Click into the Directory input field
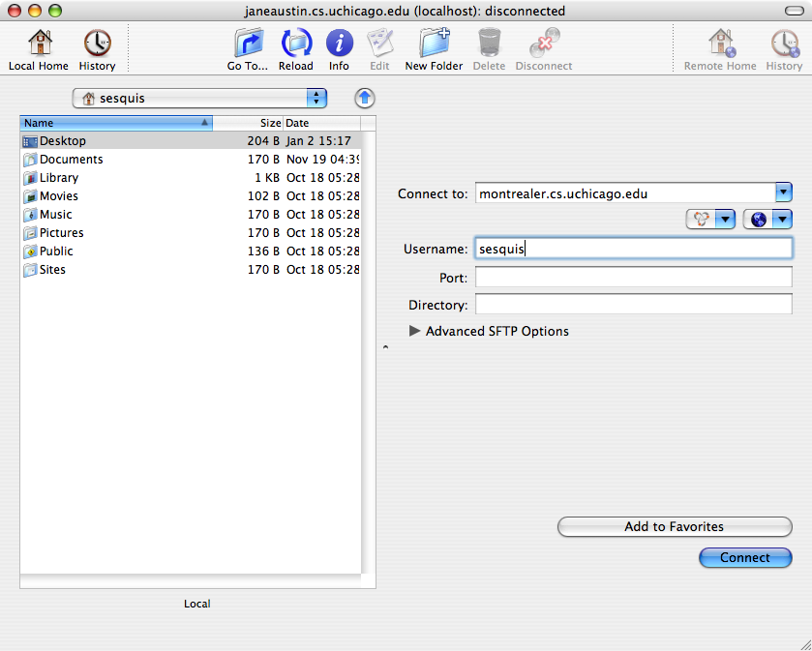 point(633,305)
